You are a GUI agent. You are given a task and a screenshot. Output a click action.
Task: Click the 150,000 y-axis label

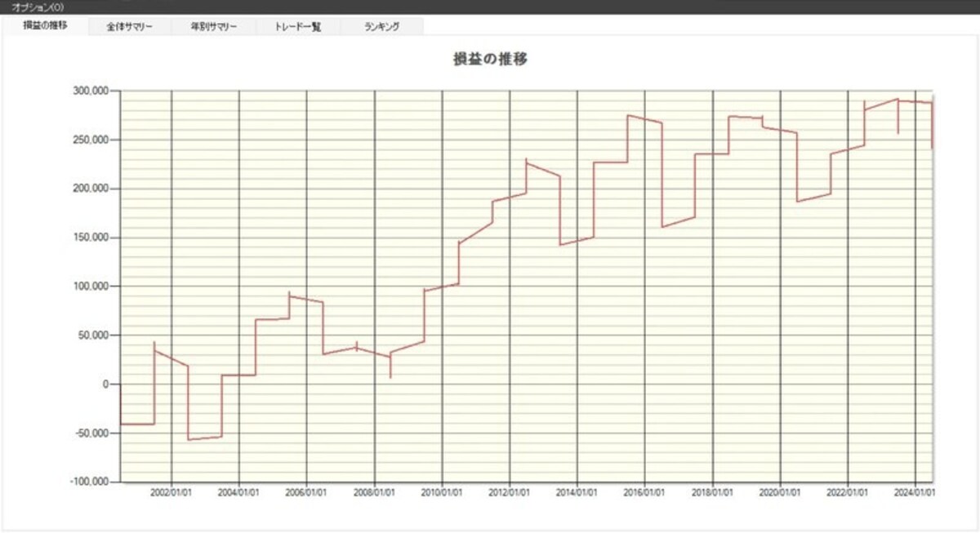91,238
